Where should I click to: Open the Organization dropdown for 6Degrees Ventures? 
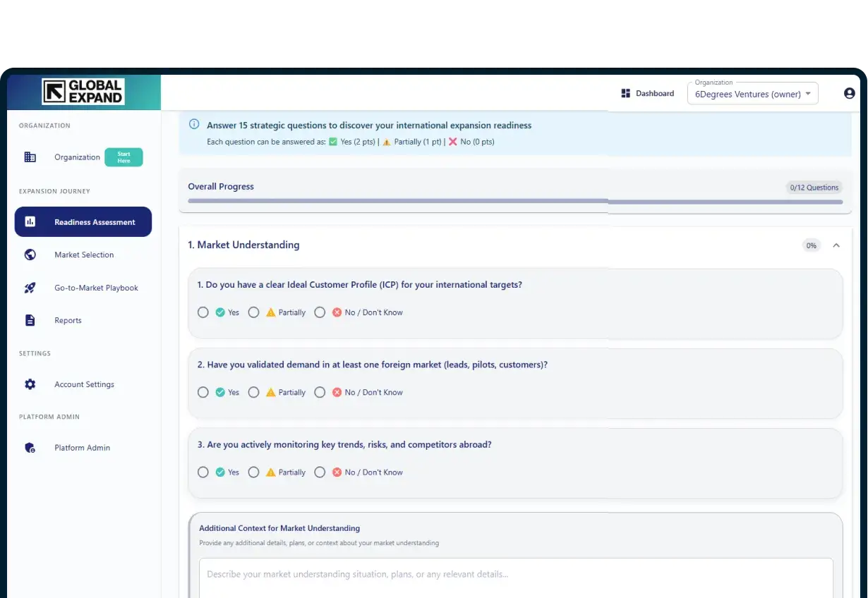coord(752,94)
